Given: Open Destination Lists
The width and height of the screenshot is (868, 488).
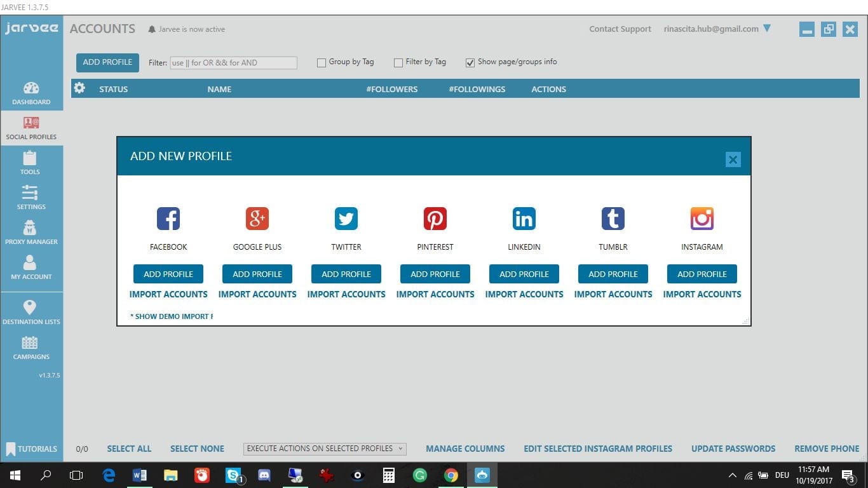Looking at the screenshot, I should click(x=31, y=313).
